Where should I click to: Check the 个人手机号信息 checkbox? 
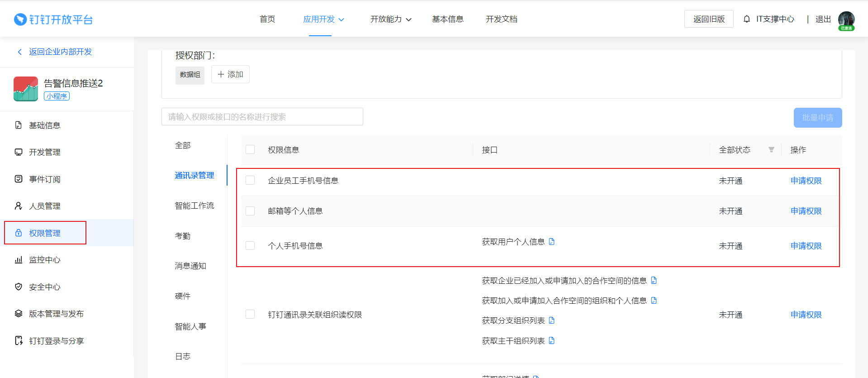(x=250, y=245)
